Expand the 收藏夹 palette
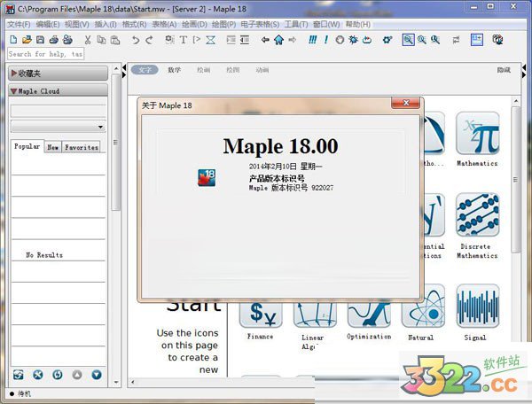532x404 pixels. pyautogui.click(x=58, y=74)
